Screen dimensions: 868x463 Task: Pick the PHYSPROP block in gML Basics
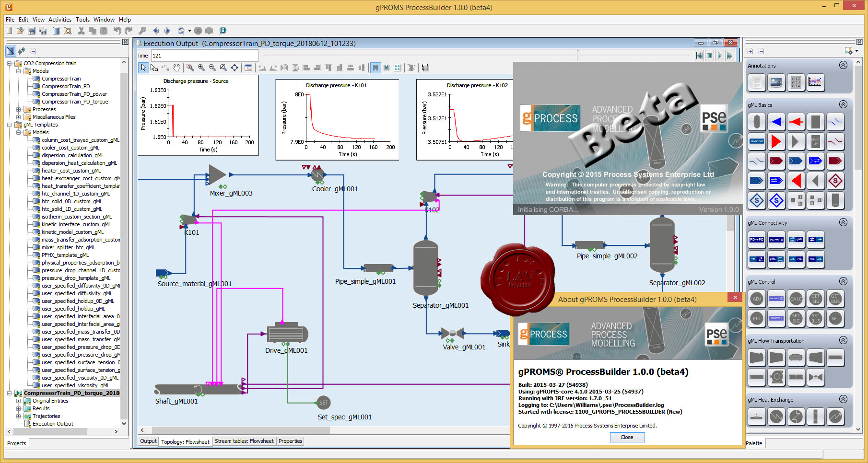[757, 141]
